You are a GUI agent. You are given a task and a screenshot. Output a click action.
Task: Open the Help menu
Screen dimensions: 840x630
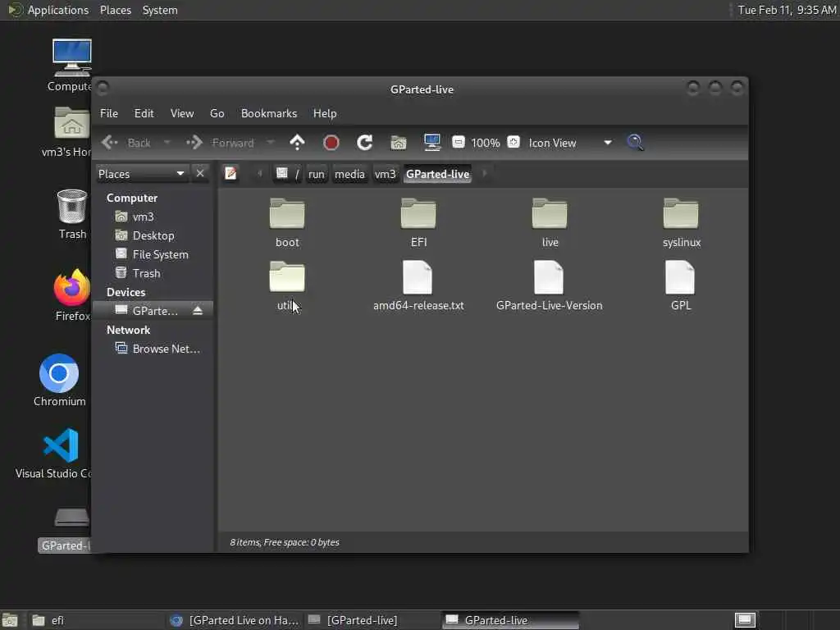(325, 113)
